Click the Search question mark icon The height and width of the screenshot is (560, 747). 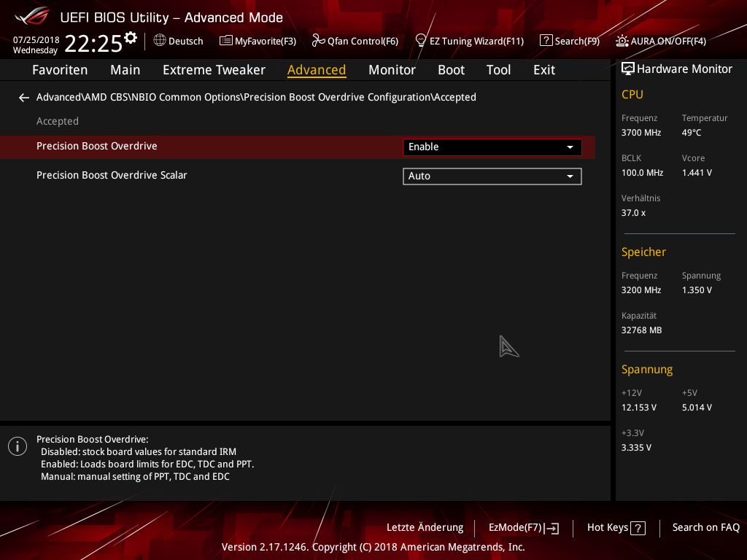[x=546, y=41]
